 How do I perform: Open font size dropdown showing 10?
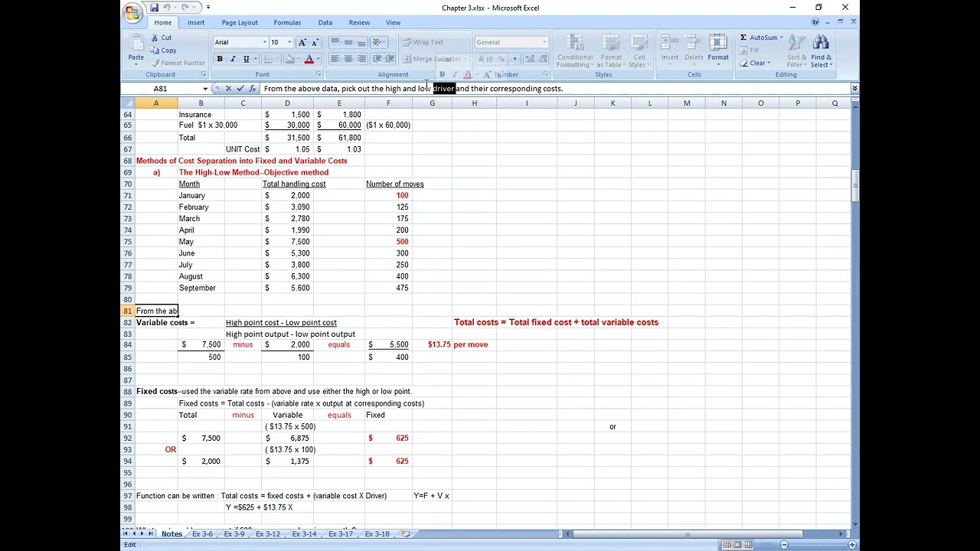[x=289, y=42]
